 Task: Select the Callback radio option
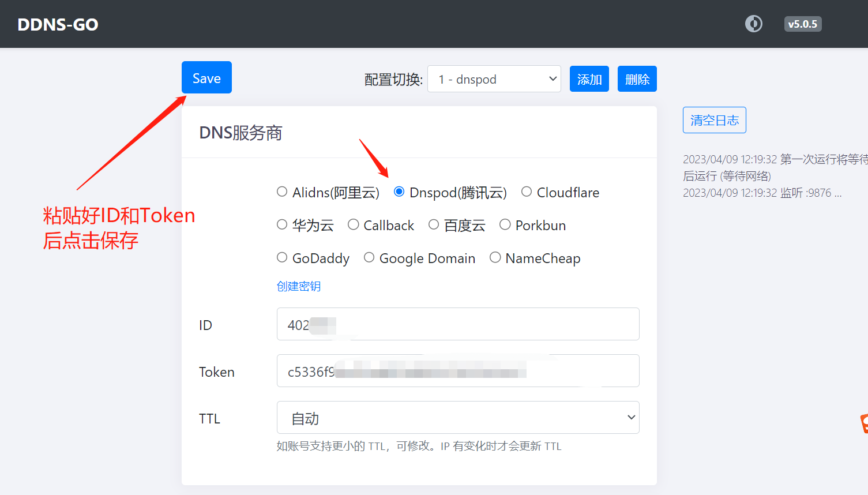(x=354, y=224)
